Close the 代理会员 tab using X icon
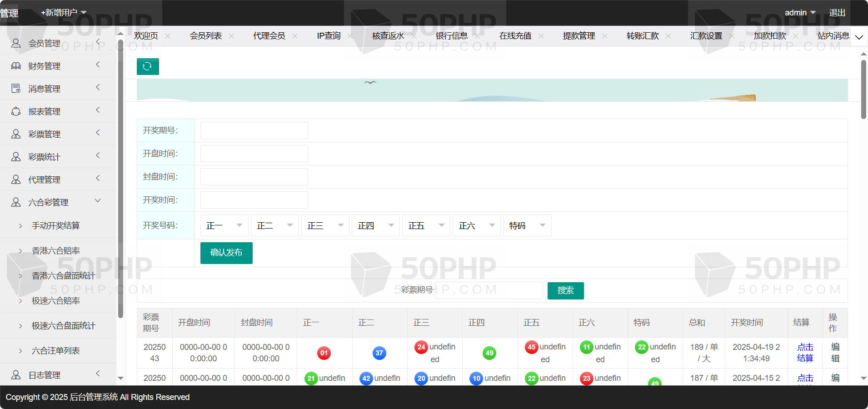868x409 pixels. click(x=295, y=36)
